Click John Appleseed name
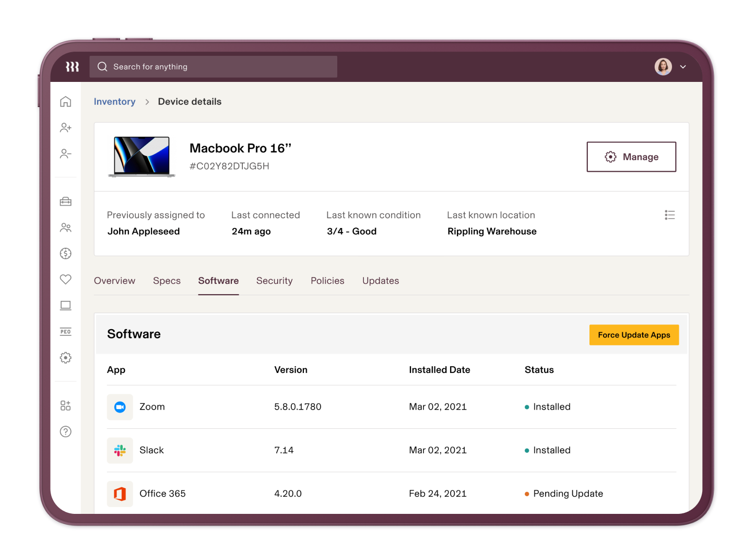Viewport: 756px width, 553px height. point(144,231)
